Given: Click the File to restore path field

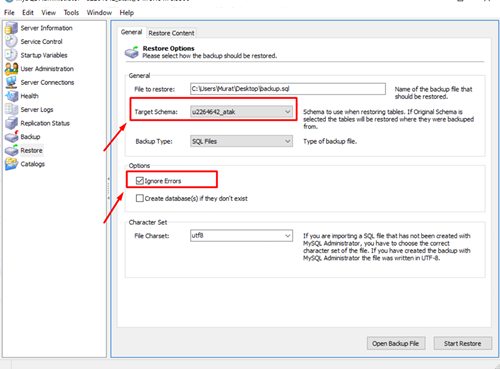Looking at the screenshot, I should coord(288,89).
